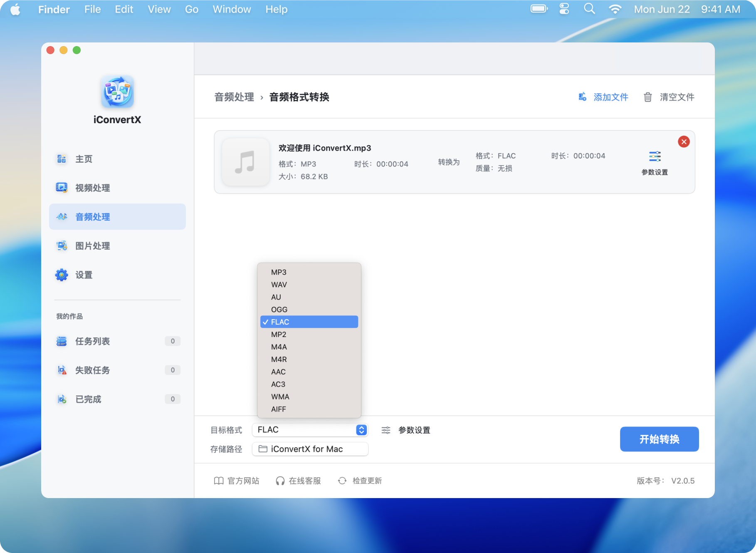Image resolution: width=756 pixels, height=553 pixels.
Task: Open the bottom 参数设置 label
Action: coord(414,430)
